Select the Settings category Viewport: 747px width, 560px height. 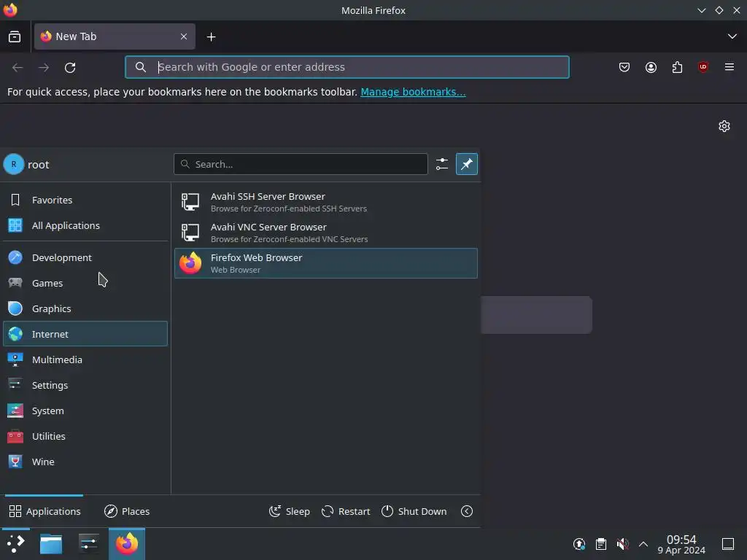pyautogui.click(x=85, y=385)
